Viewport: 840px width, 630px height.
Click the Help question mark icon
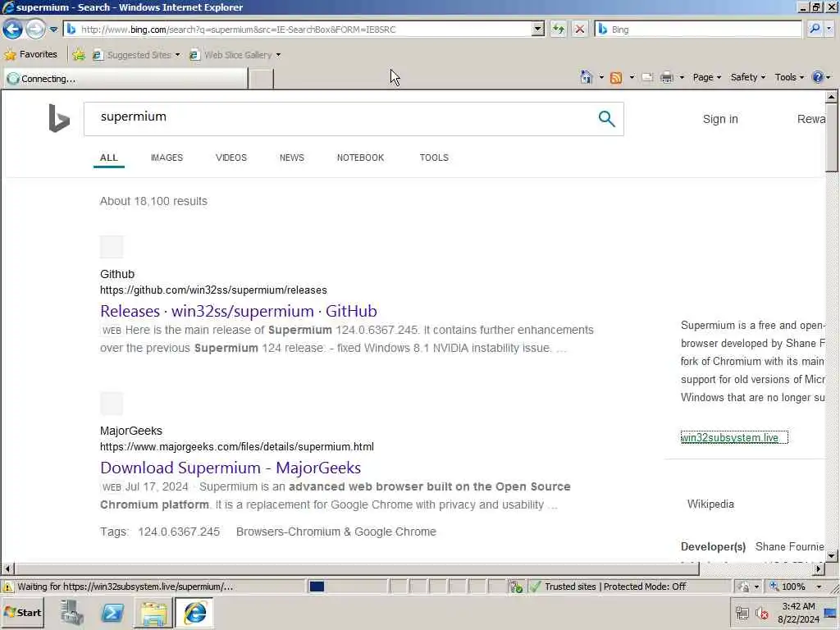pos(818,77)
